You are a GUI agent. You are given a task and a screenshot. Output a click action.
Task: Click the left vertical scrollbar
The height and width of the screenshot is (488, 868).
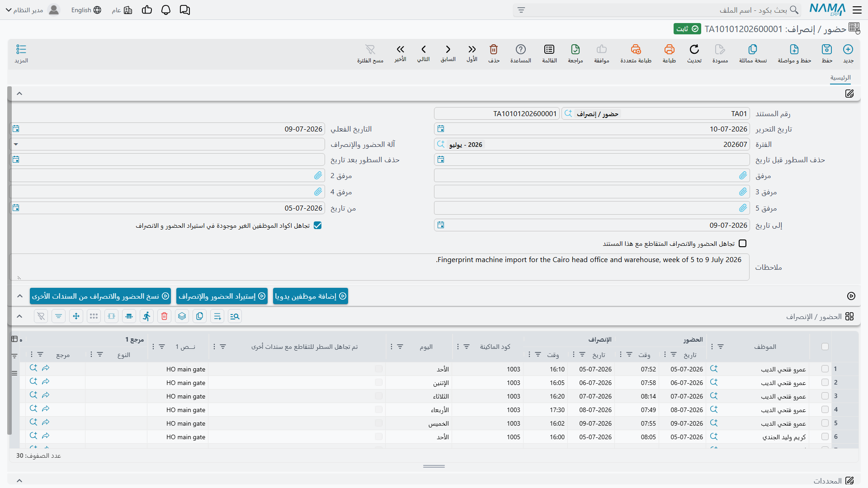9,261
